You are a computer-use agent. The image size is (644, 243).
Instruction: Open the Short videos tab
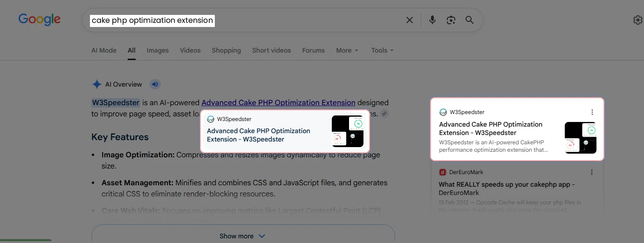click(271, 50)
